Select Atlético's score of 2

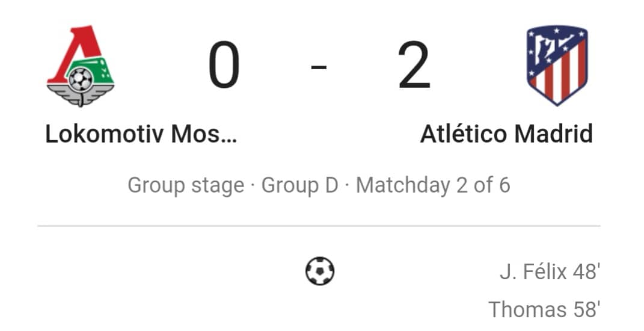point(414,65)
